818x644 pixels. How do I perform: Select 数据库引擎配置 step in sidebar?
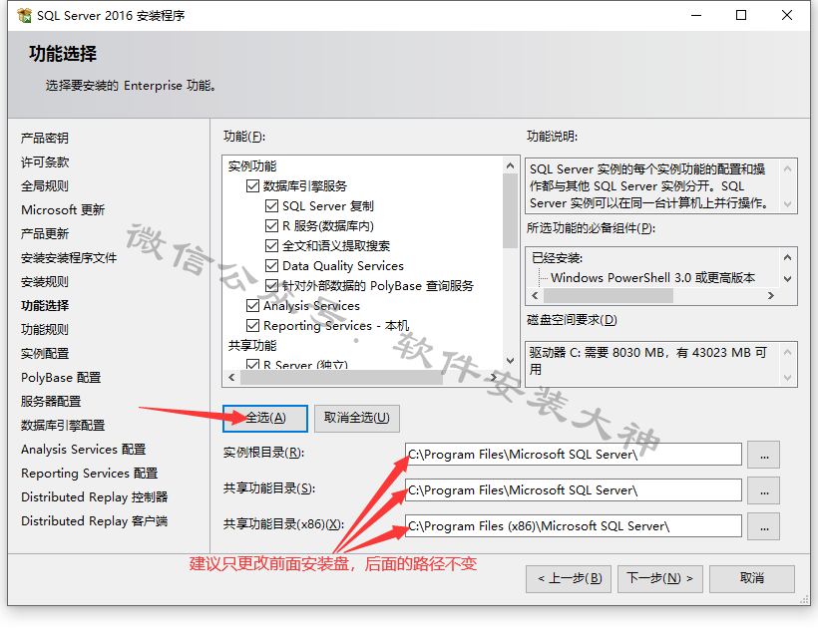(63, 426)
